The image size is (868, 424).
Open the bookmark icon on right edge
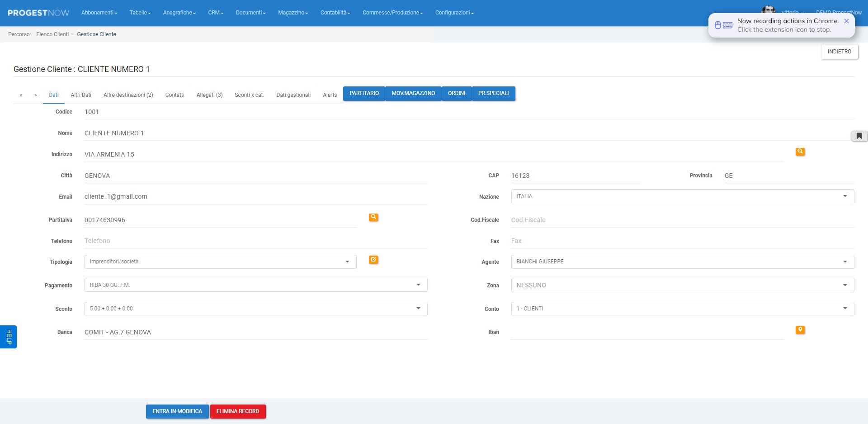[x=859, y=136]
